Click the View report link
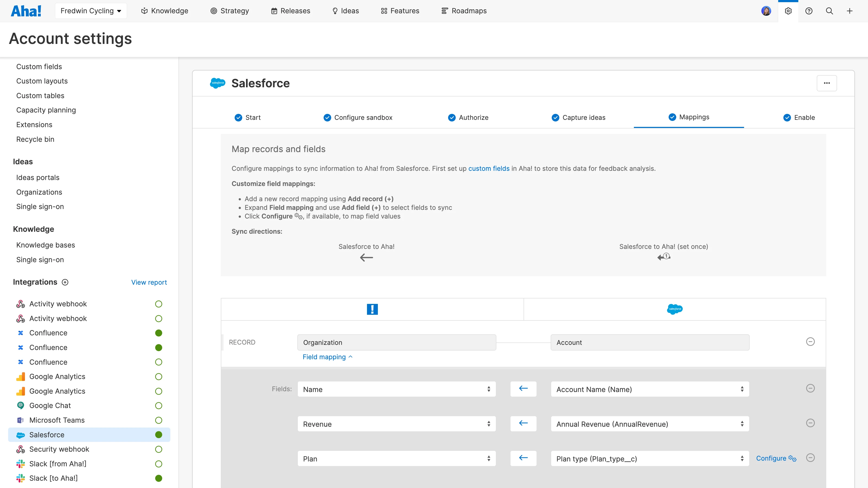 [149, 282]
